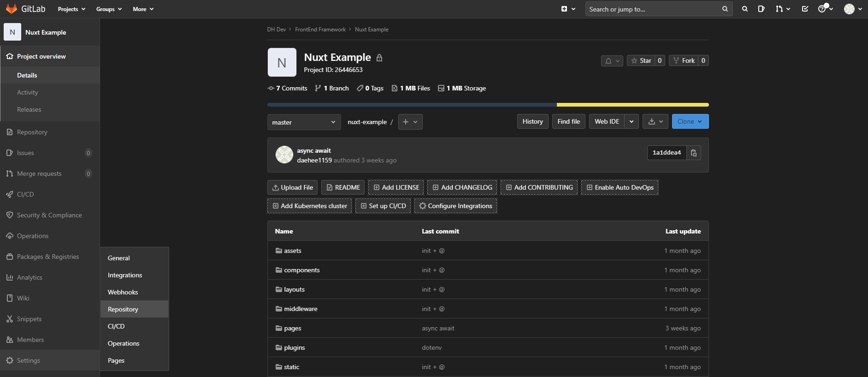The image size is (868, 377).
Task: Open the More menu
Action: (143, 9)
